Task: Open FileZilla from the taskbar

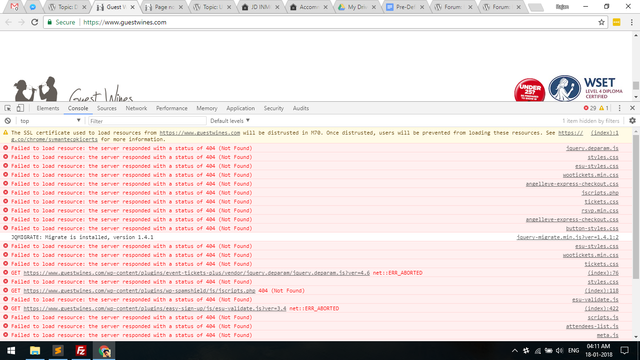Action: pyautogui.click(x=81, y=351)
